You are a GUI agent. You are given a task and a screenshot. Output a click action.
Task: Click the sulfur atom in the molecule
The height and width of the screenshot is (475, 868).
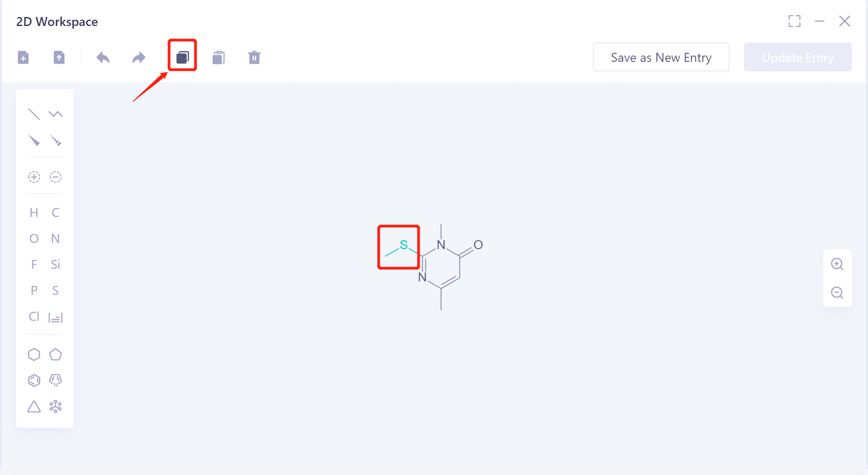pos(403,244)
